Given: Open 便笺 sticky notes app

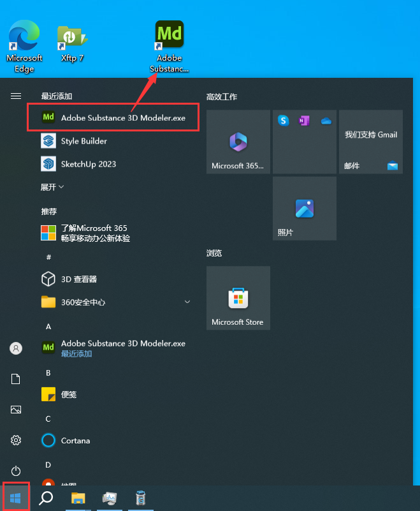Looking at the screenshot, I should [113, 394].
